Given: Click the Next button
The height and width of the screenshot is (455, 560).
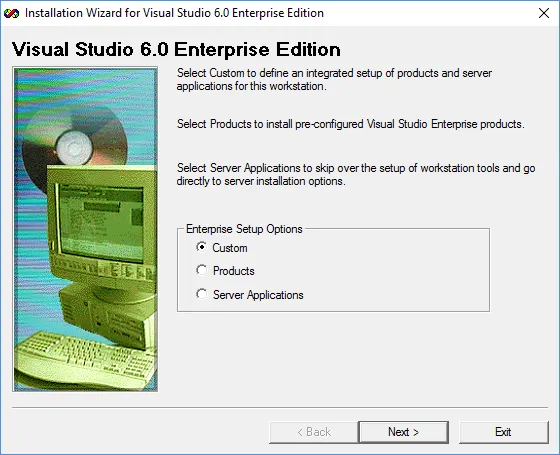Looking at the screenshot, I should click(x=403, y=432).
